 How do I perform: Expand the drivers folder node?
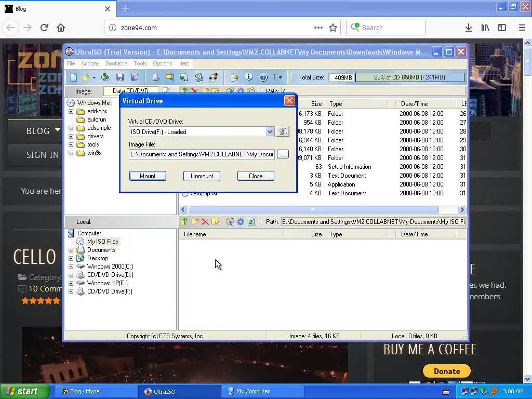71,137
